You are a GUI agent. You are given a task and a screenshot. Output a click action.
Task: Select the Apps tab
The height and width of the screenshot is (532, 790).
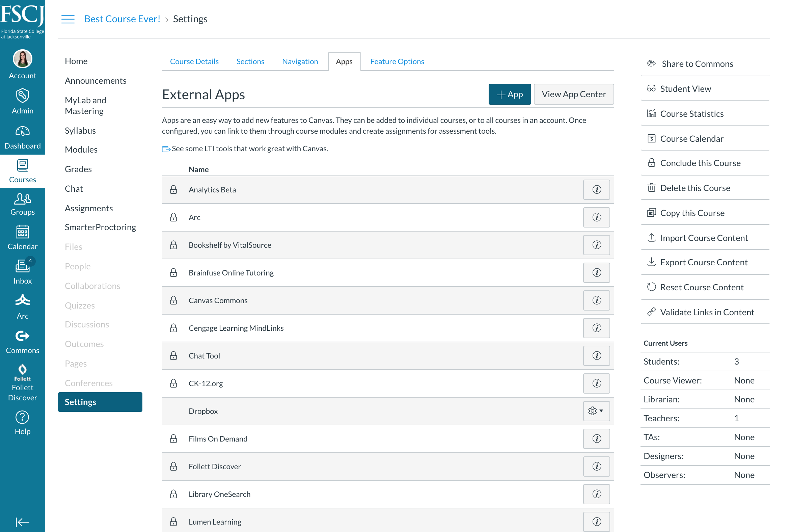coord(344,61)
